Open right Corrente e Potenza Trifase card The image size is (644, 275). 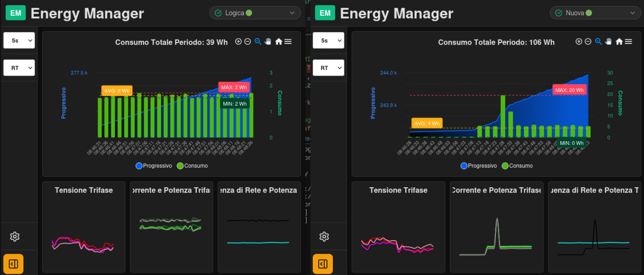(x=496, y=227)
